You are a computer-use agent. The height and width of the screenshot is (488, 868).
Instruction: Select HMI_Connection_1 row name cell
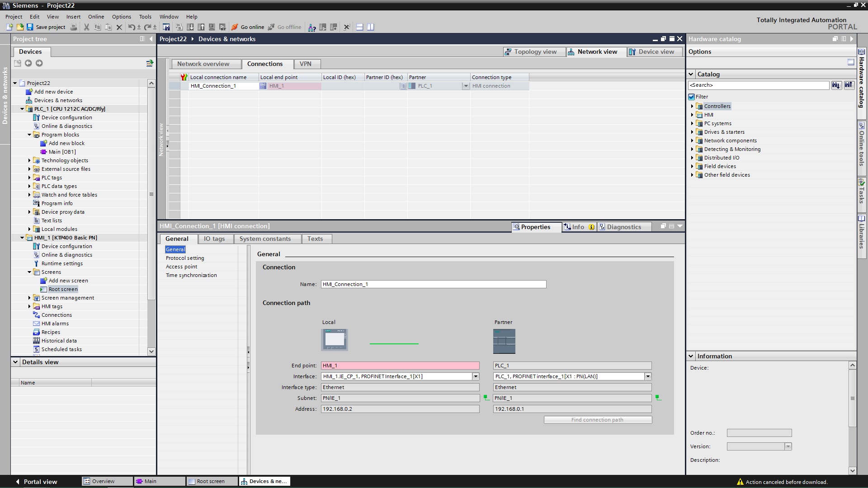[x=223, y=86]
